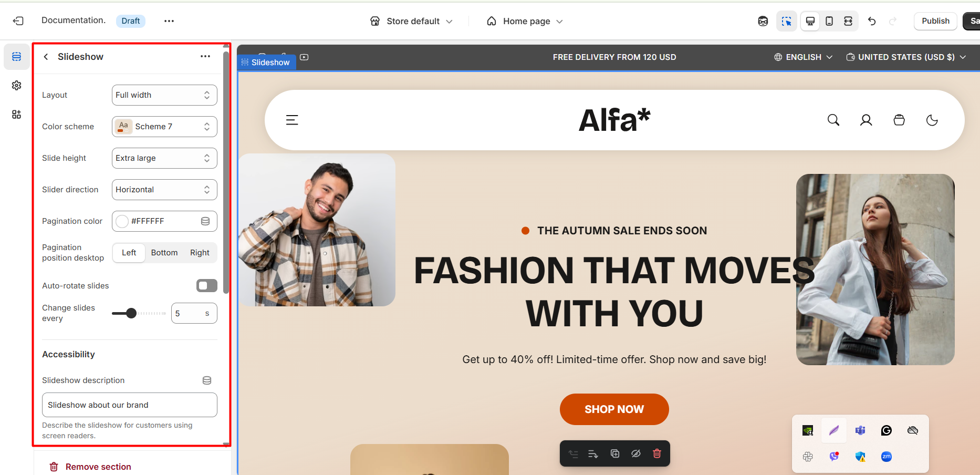Select Bottom pagination position

coord(164,253)
